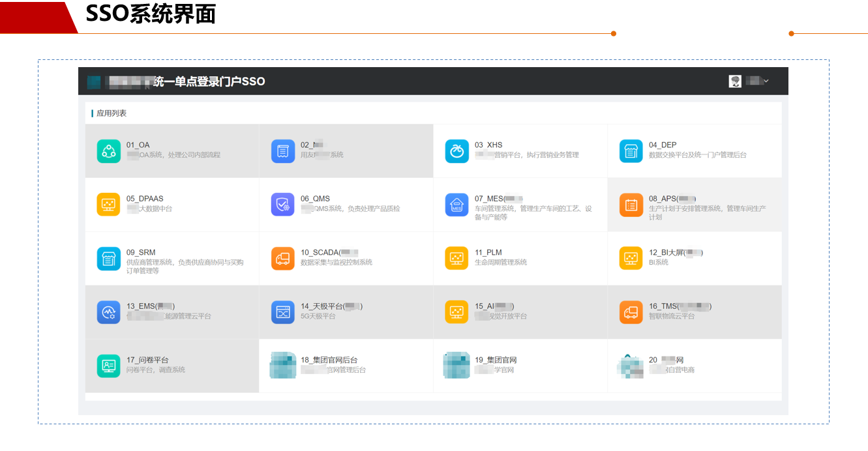Click the 18_集团官网后台 thumbnail
Viewport: 868px width, 451px height.
click(283, 366)
